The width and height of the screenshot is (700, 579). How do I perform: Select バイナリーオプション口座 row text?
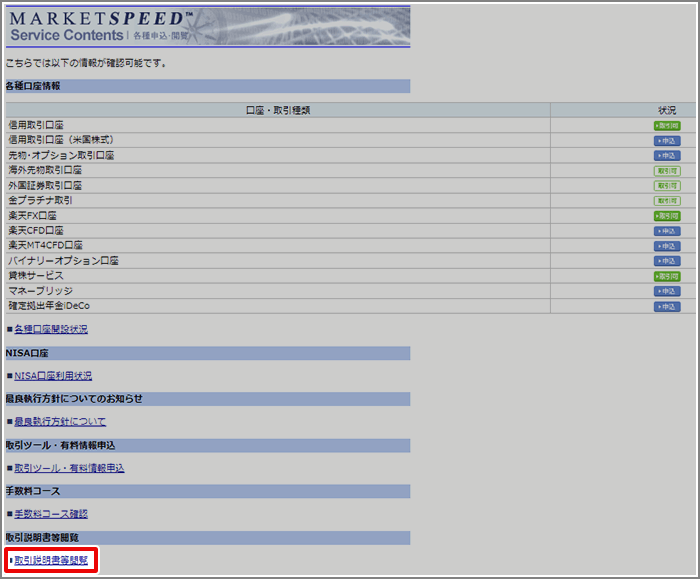pyautogui.click(x=63, y=261)
